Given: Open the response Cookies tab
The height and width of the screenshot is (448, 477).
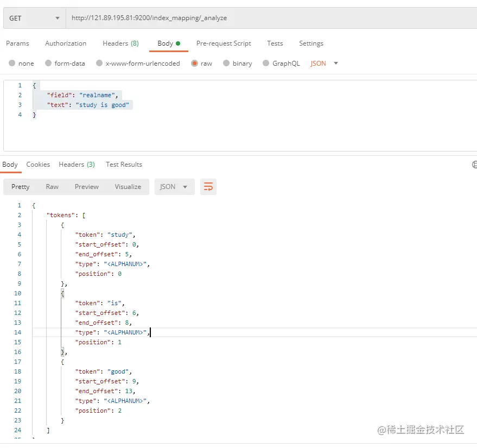Looking at the screenshot, I should tap(38, 165).
